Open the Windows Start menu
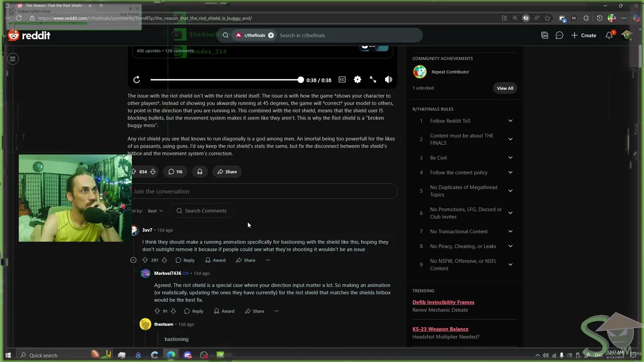This screenshot has width=644, height=362. 8,355
